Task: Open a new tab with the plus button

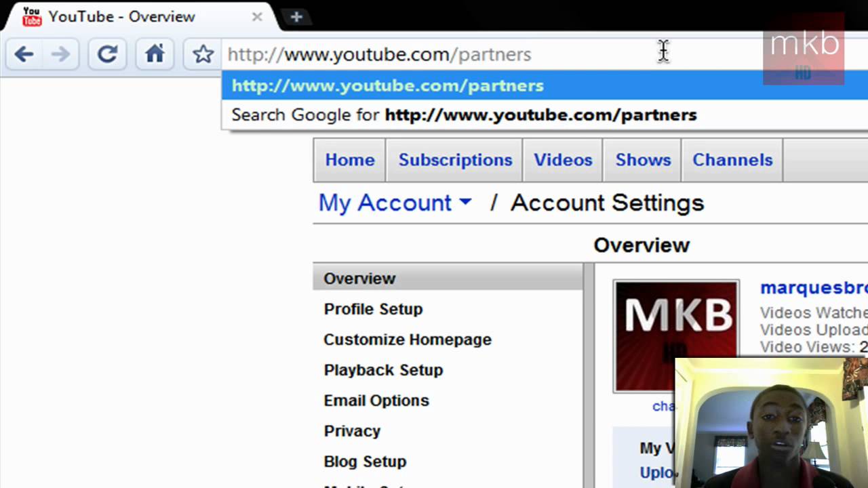Action: coord(296,17)
